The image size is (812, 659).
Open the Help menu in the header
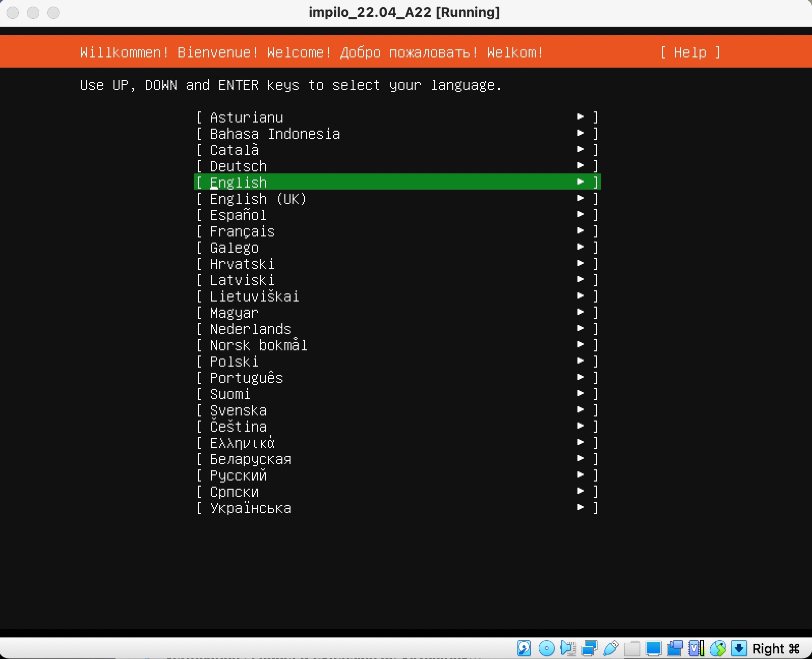coord(690,52)
